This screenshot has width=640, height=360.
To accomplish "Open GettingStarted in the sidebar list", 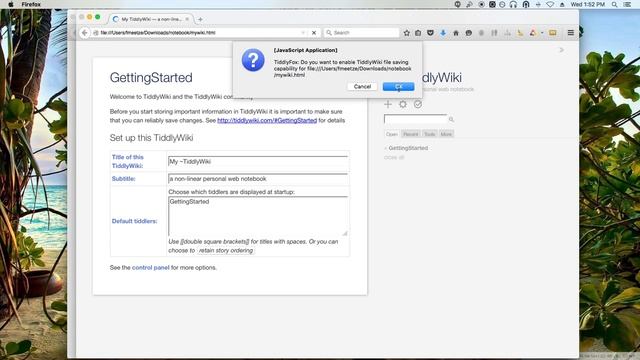I will pos(408,148).
